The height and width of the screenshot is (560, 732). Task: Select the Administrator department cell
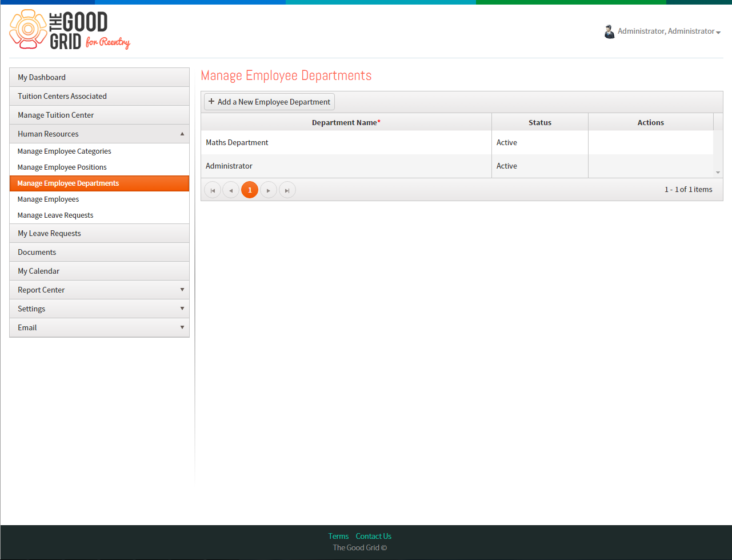(346, 166)
